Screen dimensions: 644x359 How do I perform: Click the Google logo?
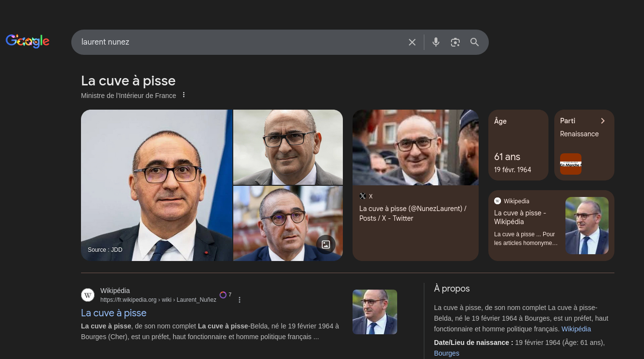click(28, 41)
